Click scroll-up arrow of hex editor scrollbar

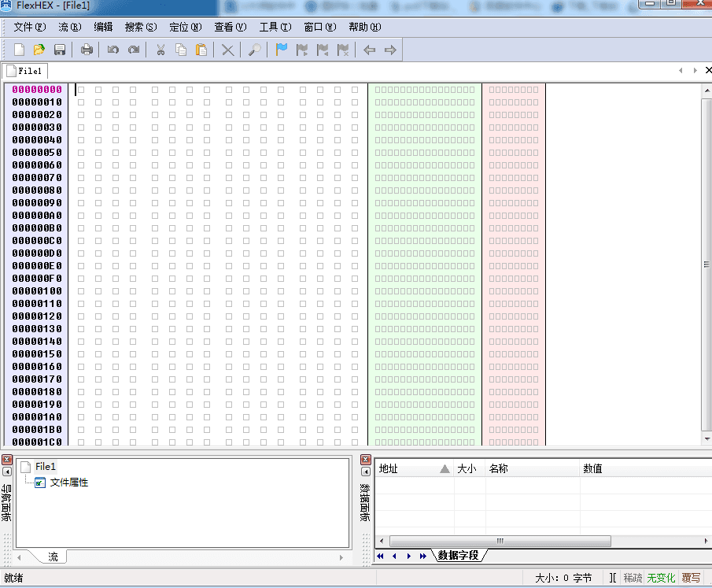(x=707, y=91)
